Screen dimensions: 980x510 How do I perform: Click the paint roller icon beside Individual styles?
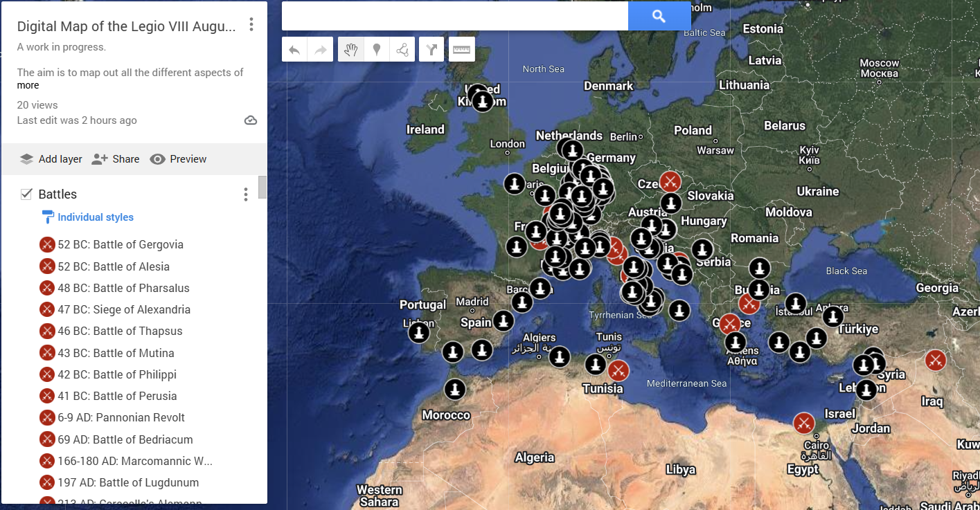(x=47, y=217)
